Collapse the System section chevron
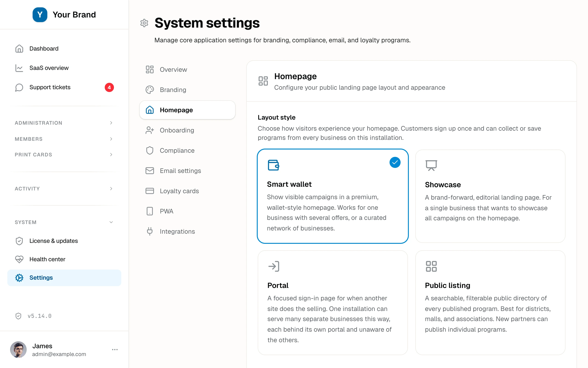Viewport: 588px width, 368px height. 111,222
